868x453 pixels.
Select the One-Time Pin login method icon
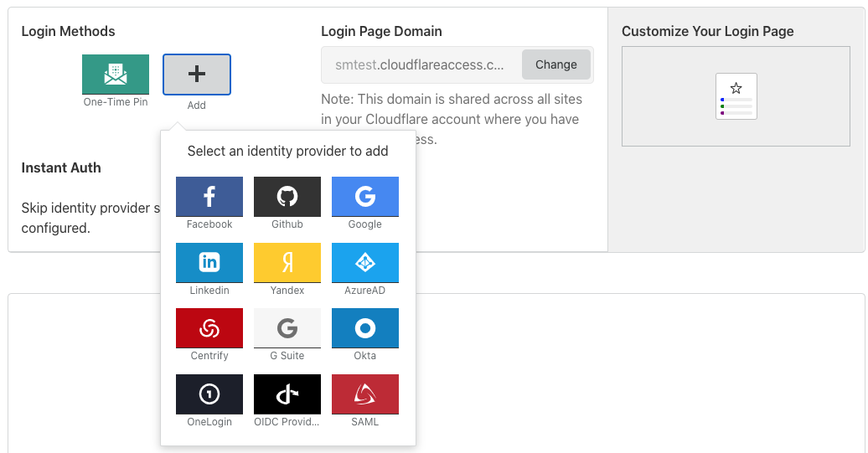[x=115, y=75]
